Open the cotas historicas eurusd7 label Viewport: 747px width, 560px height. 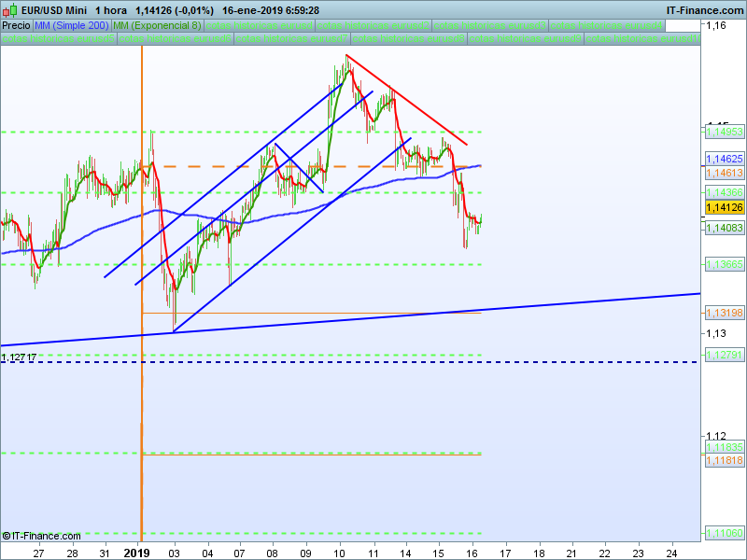[292, 38]
